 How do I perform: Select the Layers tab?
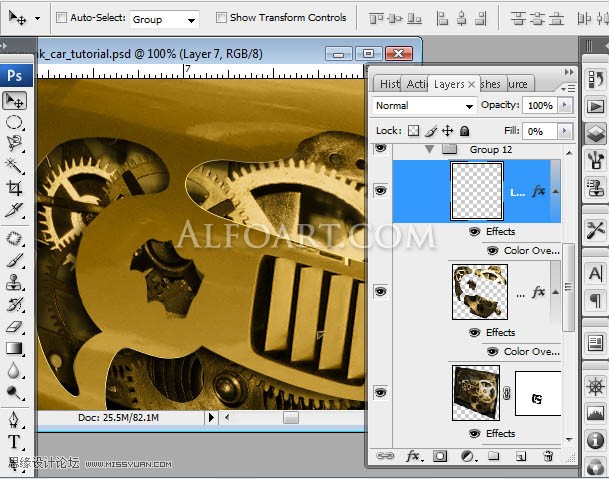pos(449,84)
